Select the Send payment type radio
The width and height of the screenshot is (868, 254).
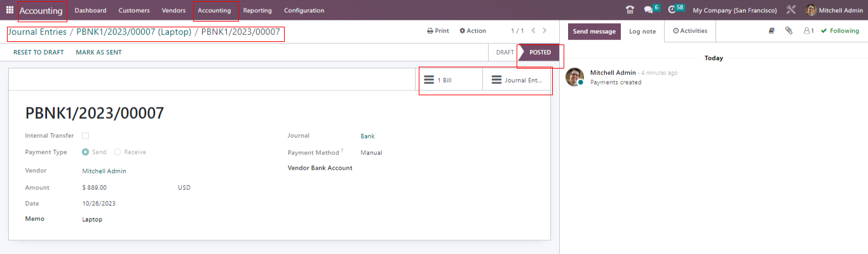(x=86, y=152)
